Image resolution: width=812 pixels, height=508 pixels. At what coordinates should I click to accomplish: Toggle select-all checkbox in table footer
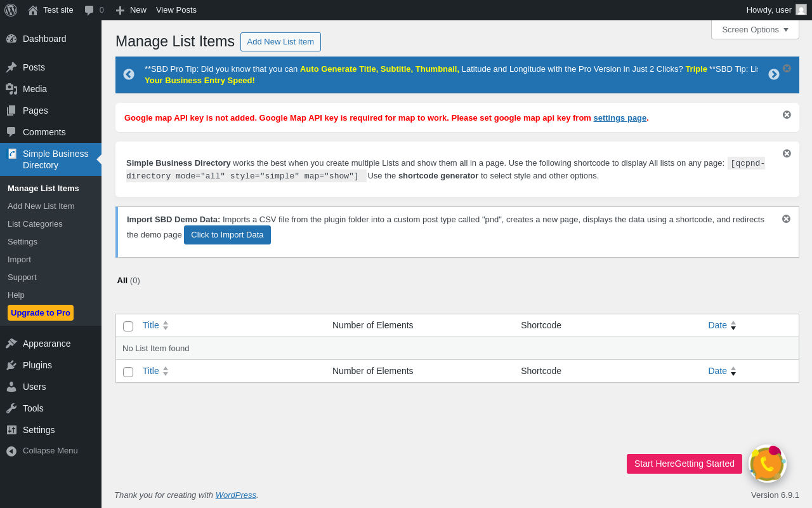click(x=128, y=371)
